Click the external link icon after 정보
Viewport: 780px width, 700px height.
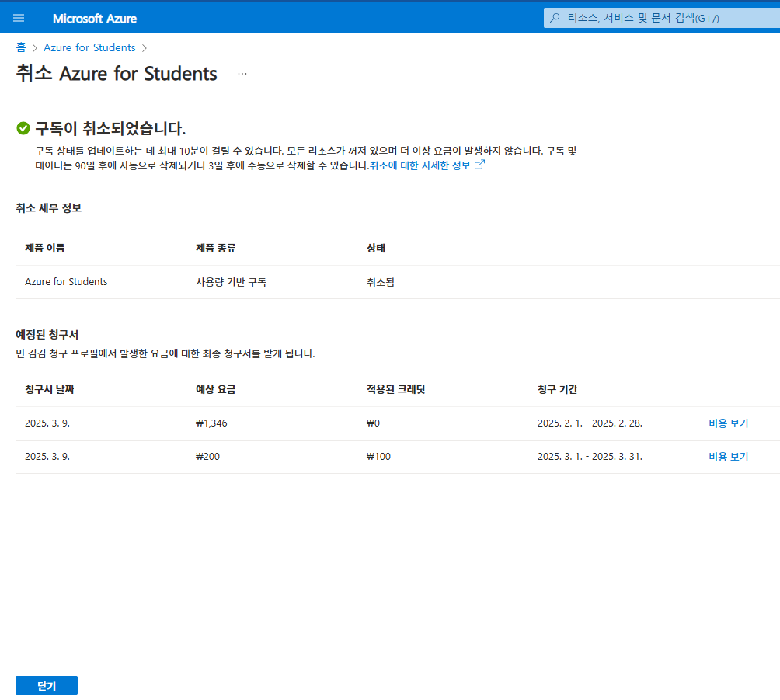(479, 165)
